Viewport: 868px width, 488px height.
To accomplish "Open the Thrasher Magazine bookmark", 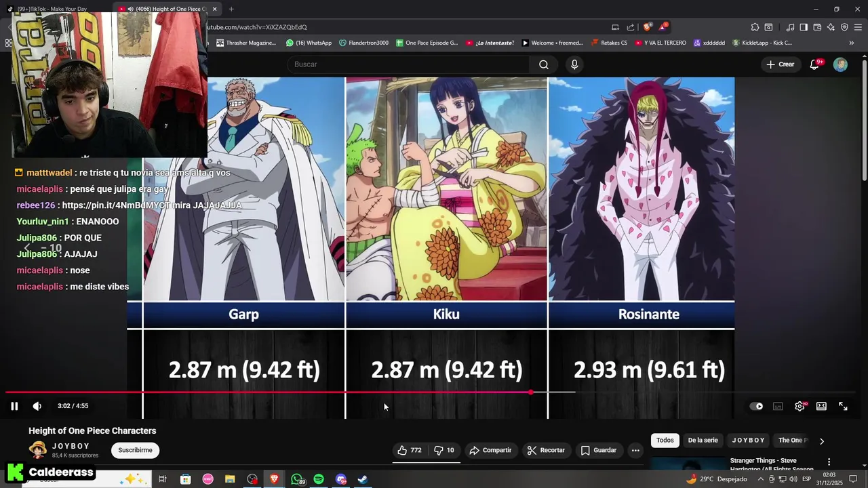I will pos(246,43).
